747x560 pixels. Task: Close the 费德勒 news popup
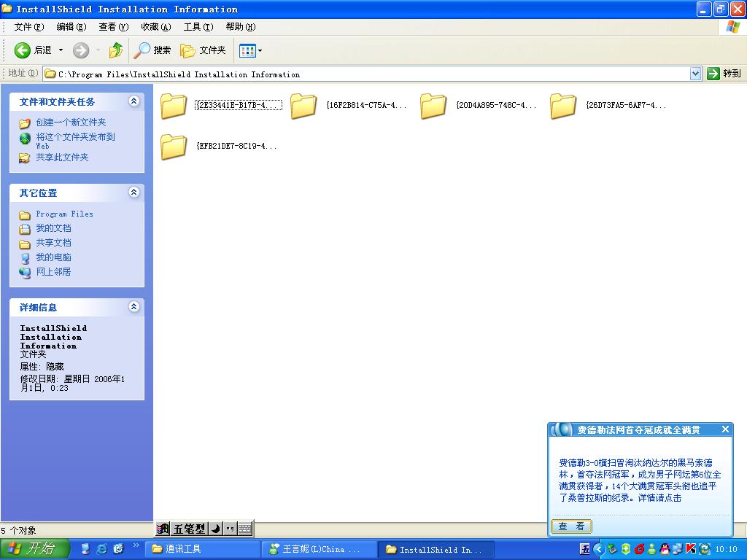tap(725, 429)
